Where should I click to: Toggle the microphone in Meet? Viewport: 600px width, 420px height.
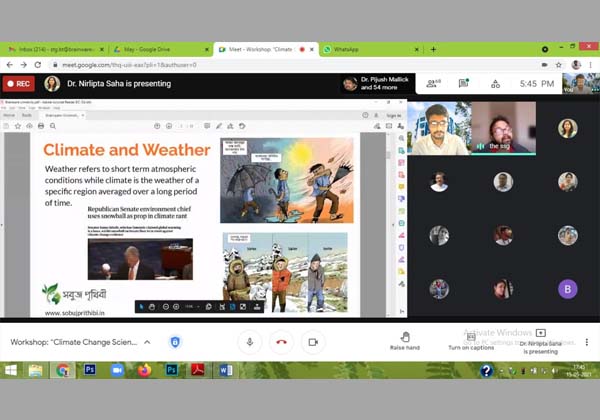(250, 342)
